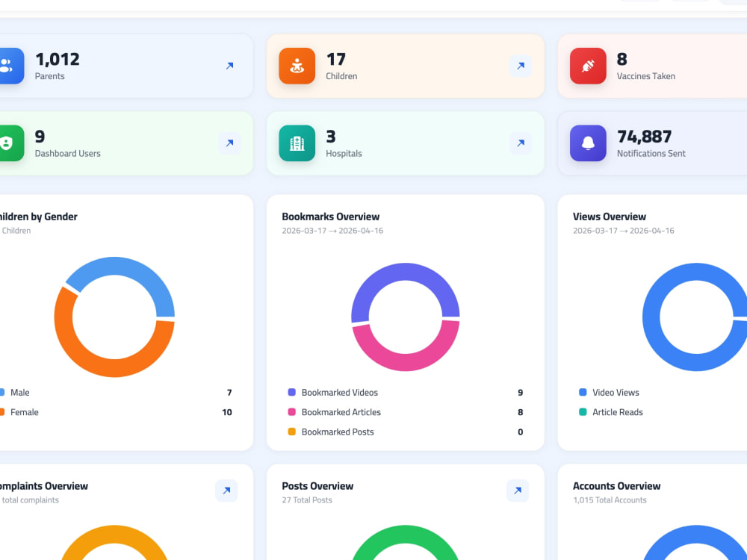Click the orange Bookmarked Posts legend swatch
Screen dimensions: 747x560
pos(292,432)
